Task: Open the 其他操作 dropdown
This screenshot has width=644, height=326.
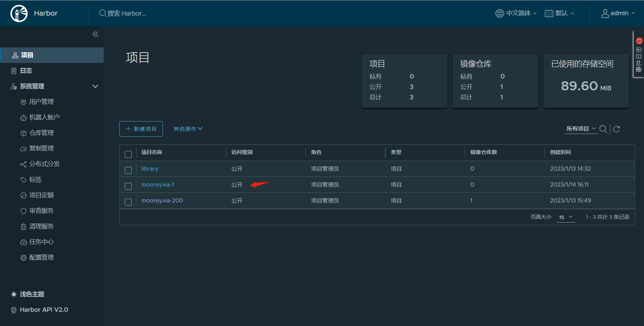Action: click(x=188, y=129)
